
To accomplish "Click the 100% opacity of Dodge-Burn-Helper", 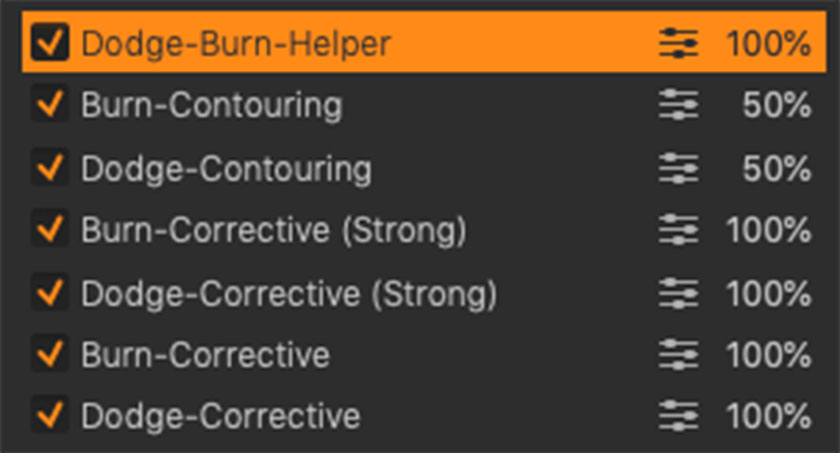I will (x=768, y=43).
